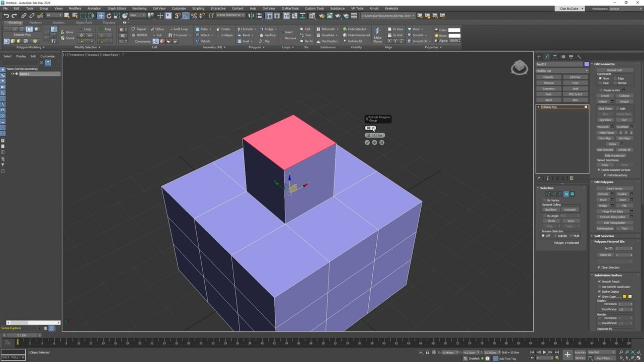
Task: Switch to the Freeform ribbon tab
Action: pos(35,22)
